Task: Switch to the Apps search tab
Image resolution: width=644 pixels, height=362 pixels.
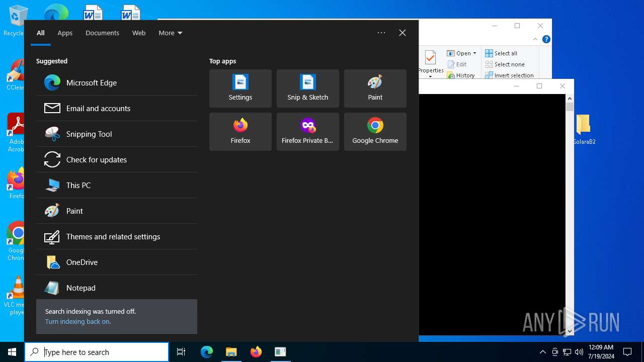Action: [x=65, y=33]
